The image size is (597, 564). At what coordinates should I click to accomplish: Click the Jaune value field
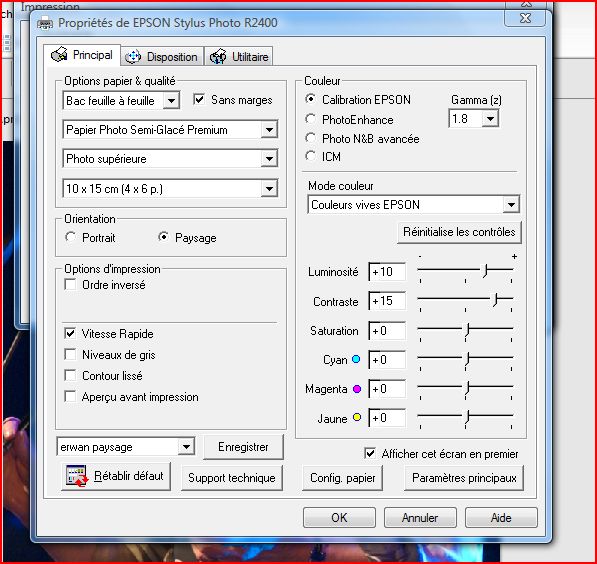(387, 418)
